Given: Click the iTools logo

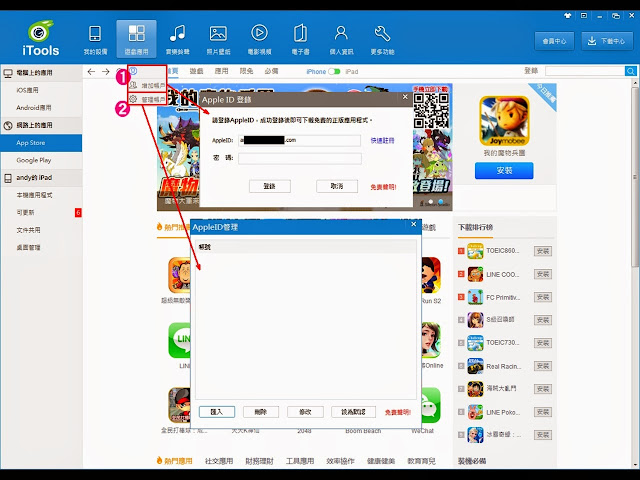Looking at the screenshot, I should coord(40,39).
